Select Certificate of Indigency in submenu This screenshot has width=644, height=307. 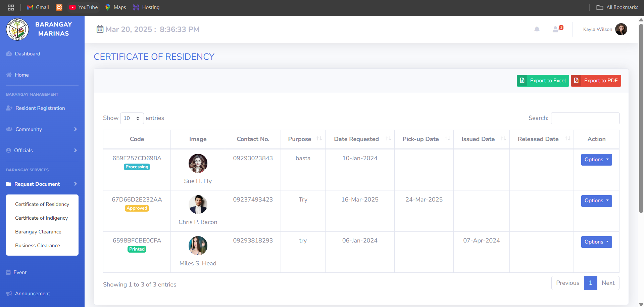[41, 218]
